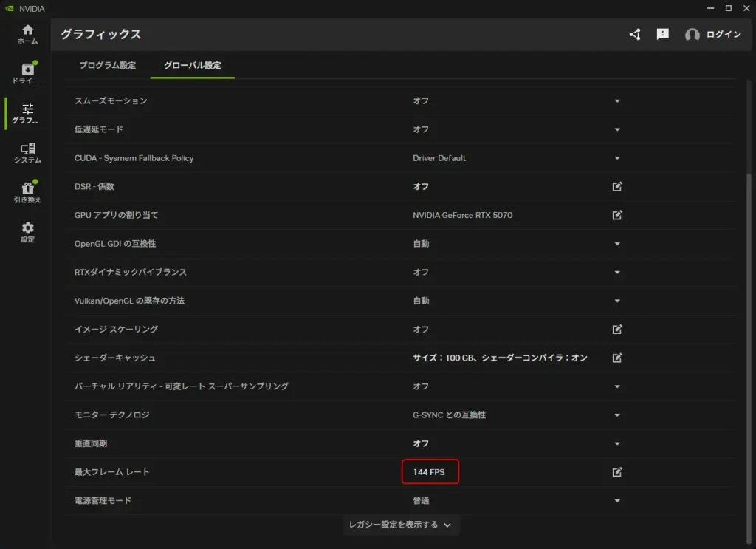Click the feedback exclamation icon
Image resolution: width=756 pixels, height=549 pixels.
pos(662,34)
